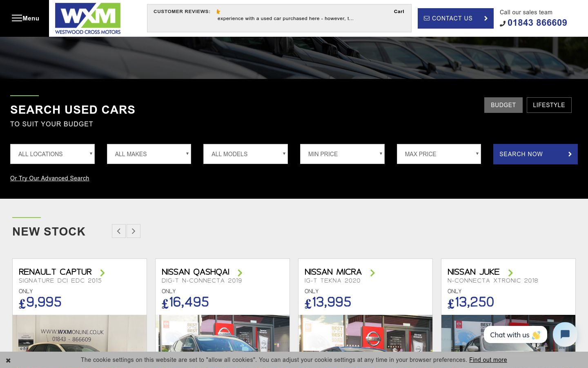Click green arrow beside Renault Captur
Image resolution: width=588 pixels, height=368 pixels.
pyautogui.click(x=102, y=273)
